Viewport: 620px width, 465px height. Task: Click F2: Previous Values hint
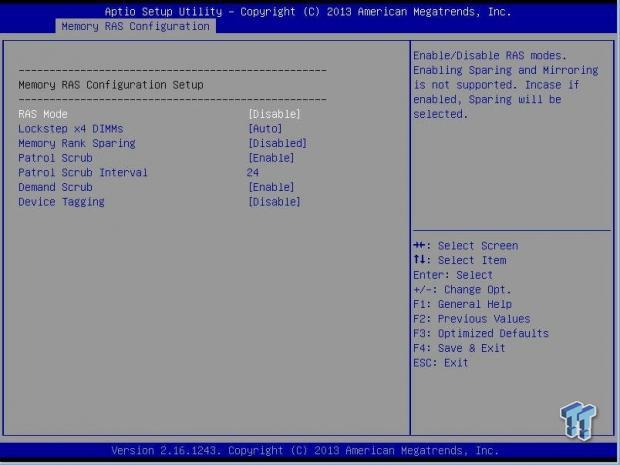point(472,319)
